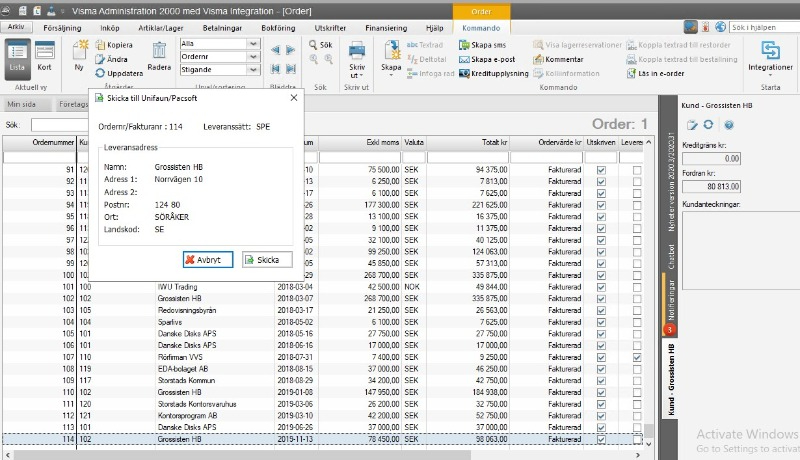800x460 pixels.
Task: Toggle Utskriven checkbox for order 91
Action: pos(601,170)
